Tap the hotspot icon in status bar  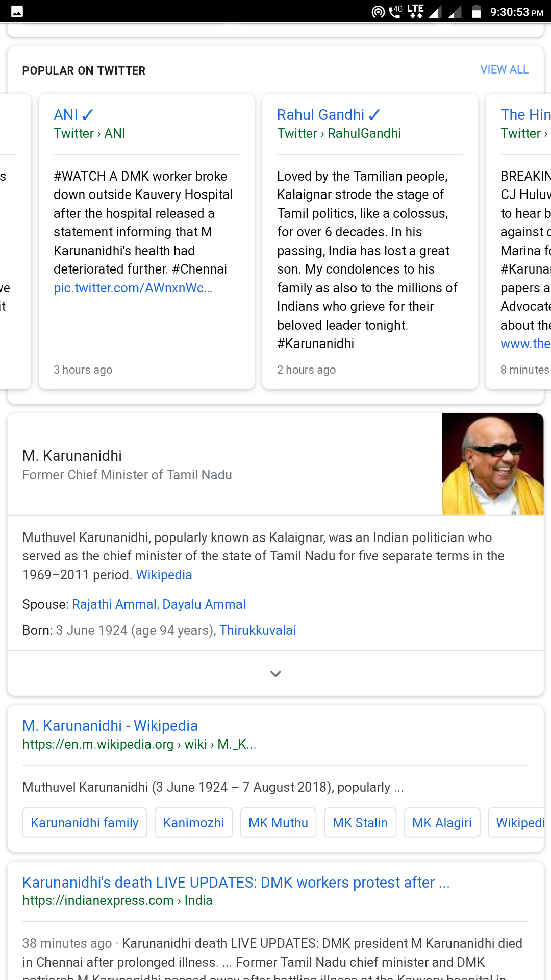(378, 12)
